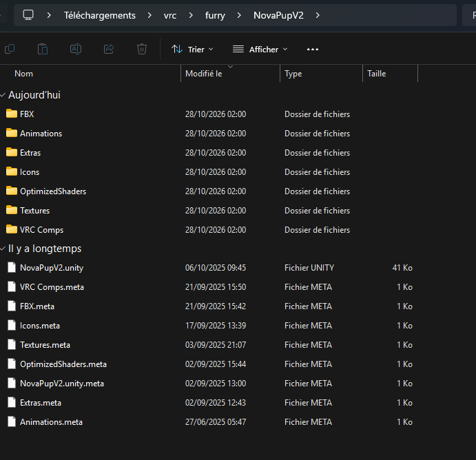Expand chevron after This PC icon
Viewport: 476px width, 460px height.
49,15
